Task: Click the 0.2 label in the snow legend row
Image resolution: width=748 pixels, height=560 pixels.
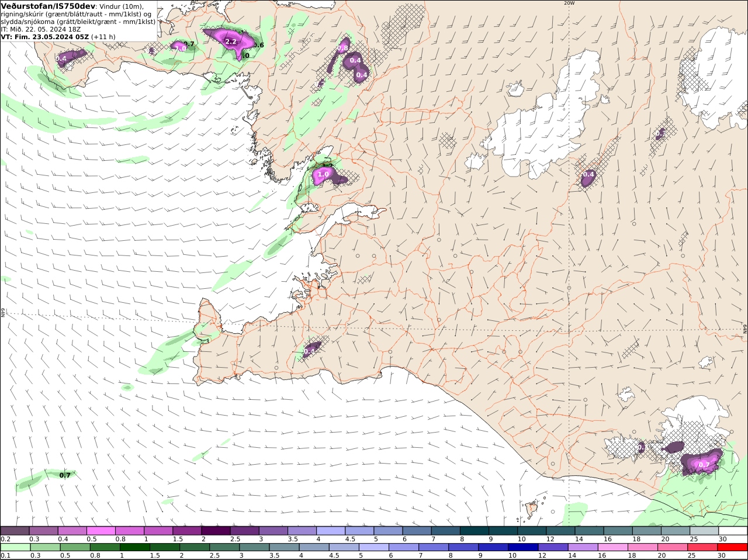Action: point(5,539)
